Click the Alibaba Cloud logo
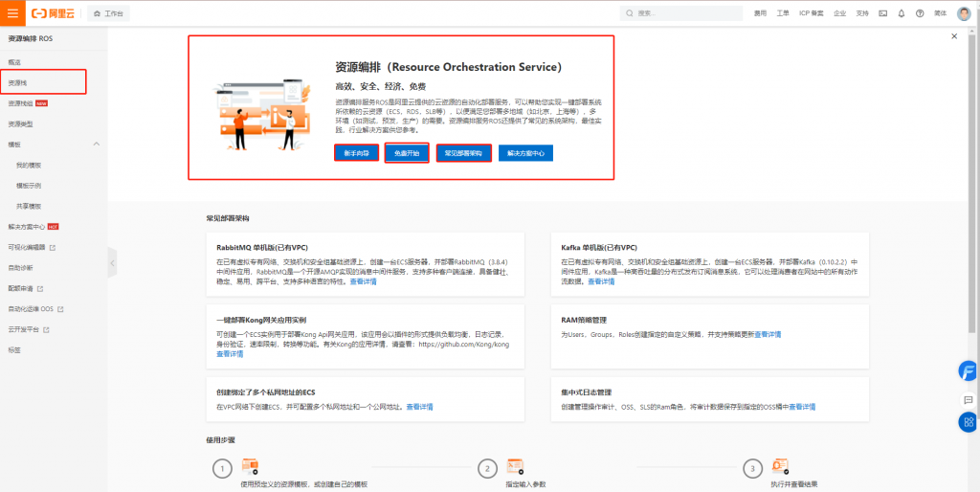Viewport: 980px width, 492px height. click(x=54, y=13)
